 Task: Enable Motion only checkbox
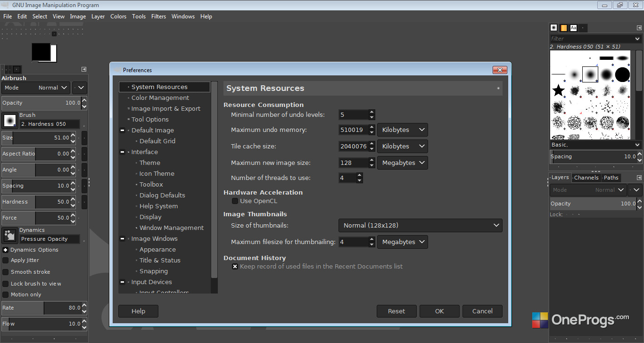pos(6,294)
